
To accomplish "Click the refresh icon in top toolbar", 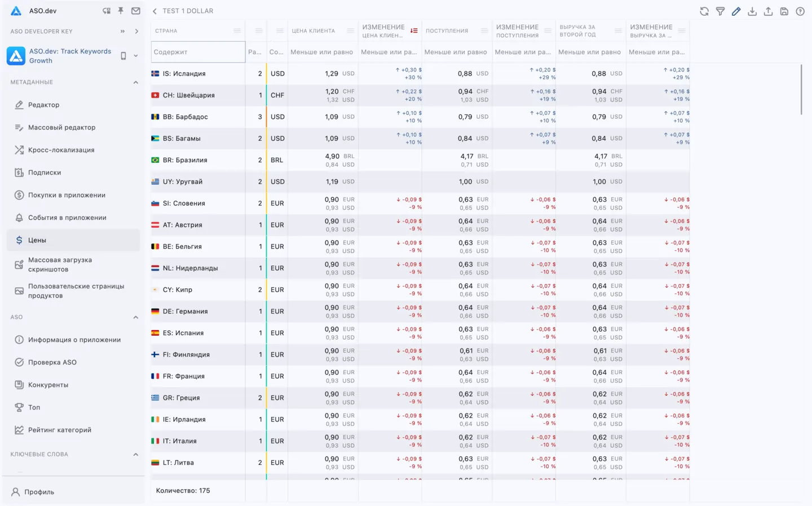I will 704,11.
